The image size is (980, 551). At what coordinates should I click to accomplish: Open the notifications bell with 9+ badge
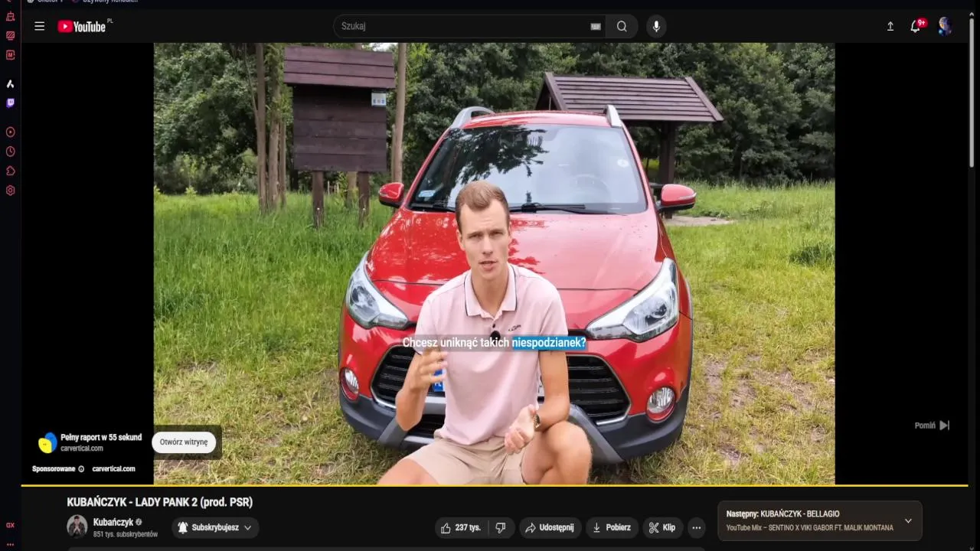click(916, 26)
